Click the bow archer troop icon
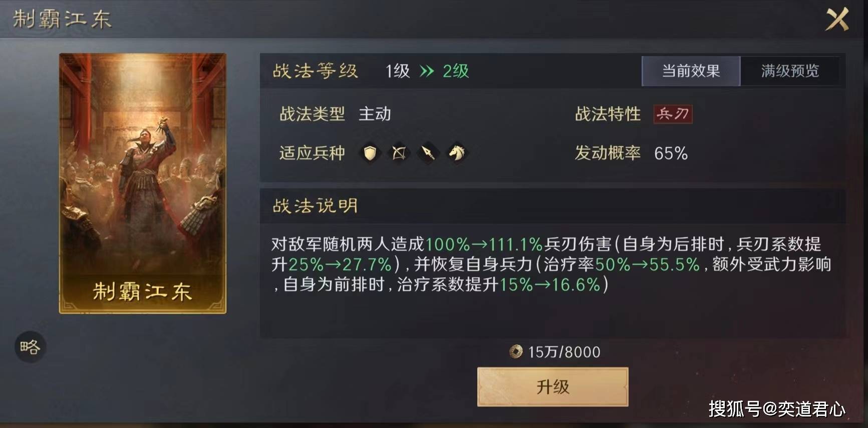The image size is (868, 428). click(x=399, y=153)
